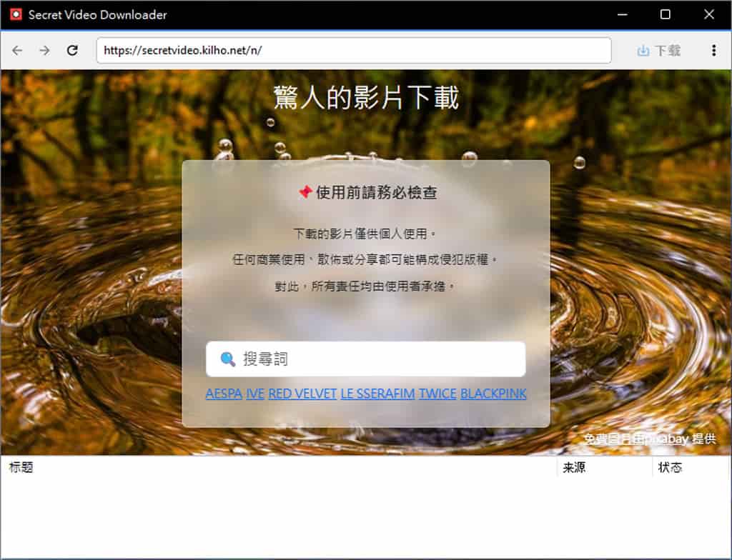Focus the URL address bar
The width and height of the screenshot is (732, 560).
click(x=353, y=51)
